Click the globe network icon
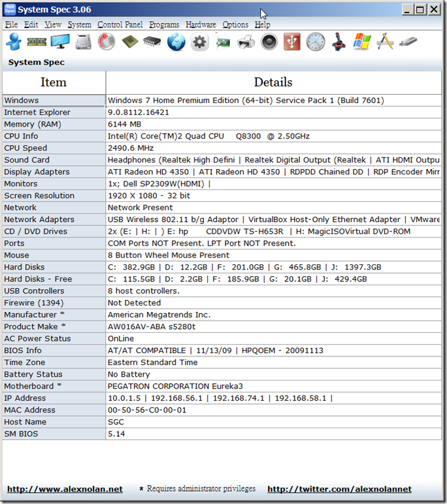Viewport: 447px width, 504px height. pos(176,42)
